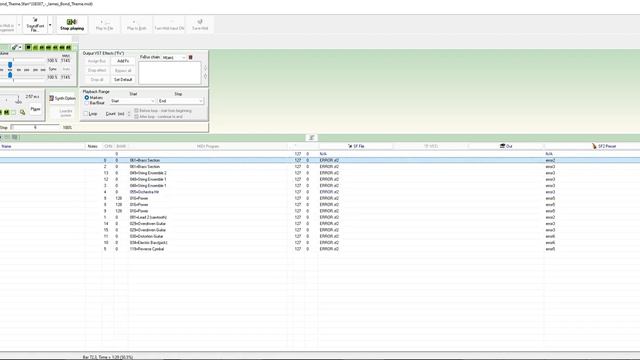This screenshot has height=360, width=640.
Task: Click the black square icon in green icon row
Action: [28, 47]
